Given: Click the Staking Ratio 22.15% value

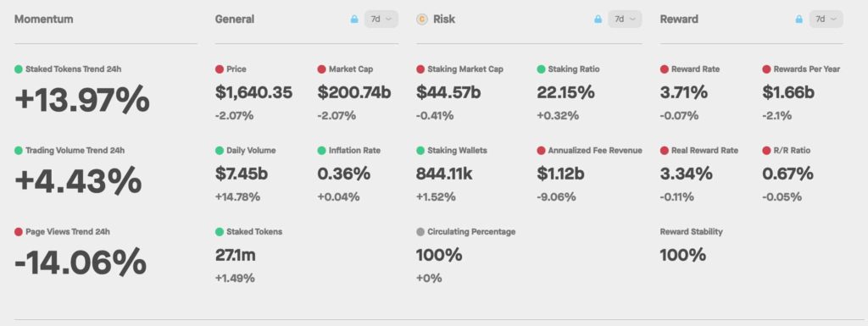Looking at the screenshot, I should [x=565, y=92].
